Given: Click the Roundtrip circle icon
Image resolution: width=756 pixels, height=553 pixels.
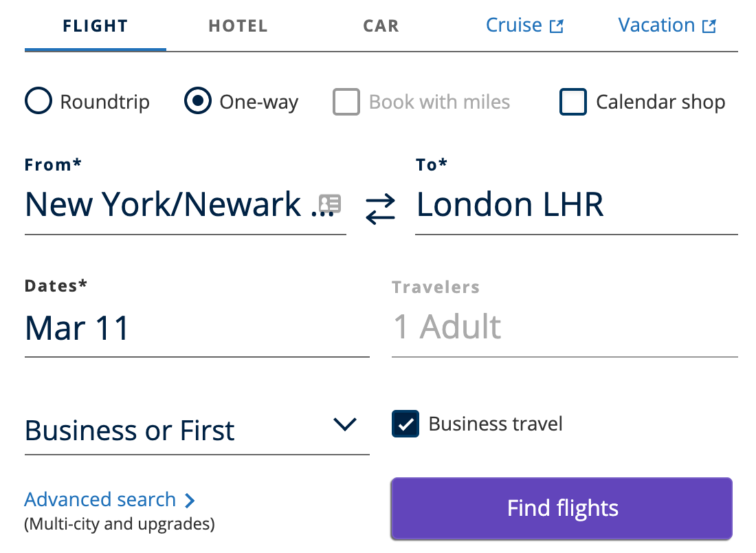Looking at the screenshot, I should 38,101.
